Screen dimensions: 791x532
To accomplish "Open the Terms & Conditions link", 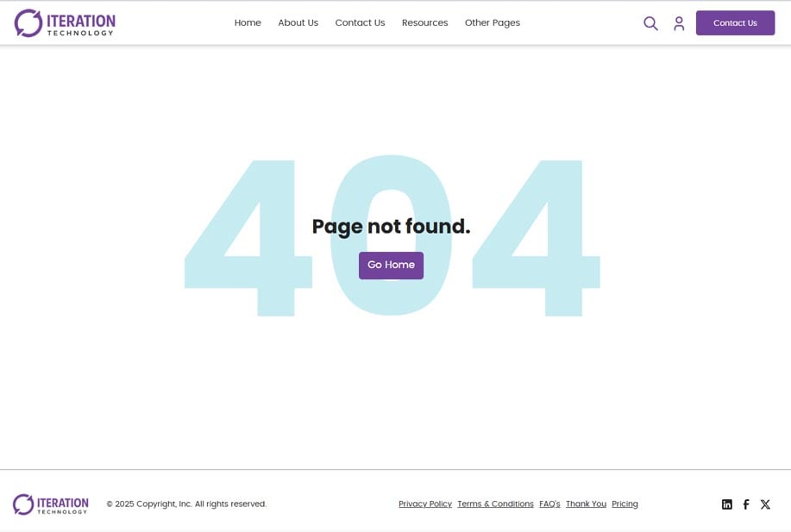I will tap(495, 504).
